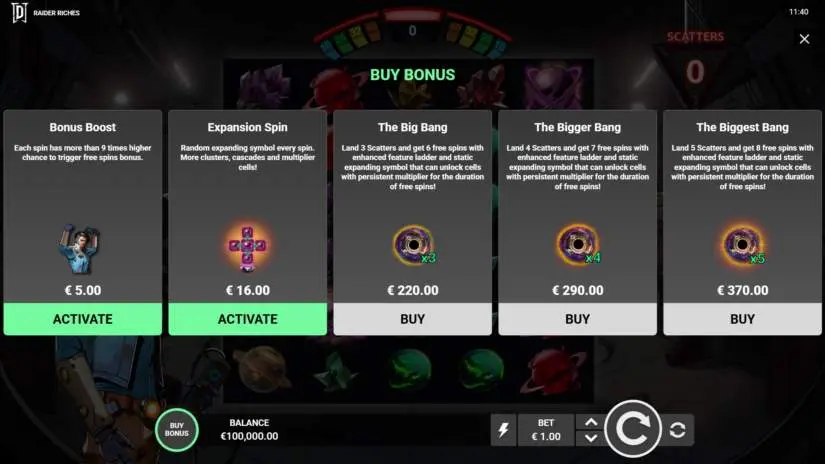Click the lightning bolt turbo spin icon
The height and width of the screenshot is (464, 825).
pos(504,430)
